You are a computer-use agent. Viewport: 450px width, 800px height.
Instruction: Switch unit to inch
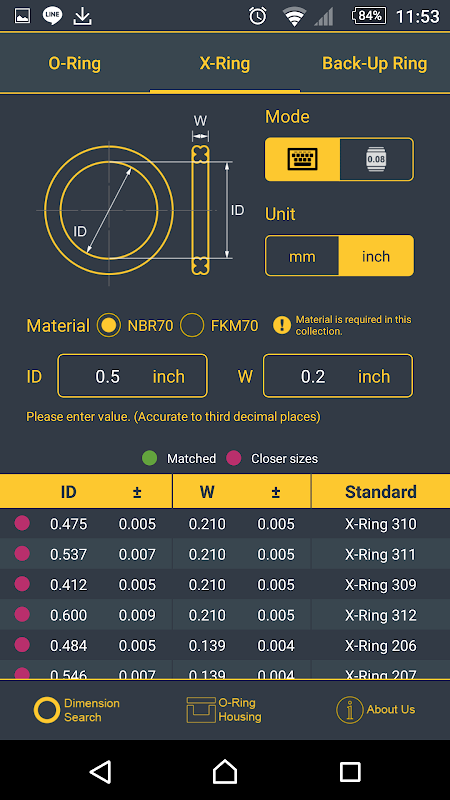tap(376, 256)
